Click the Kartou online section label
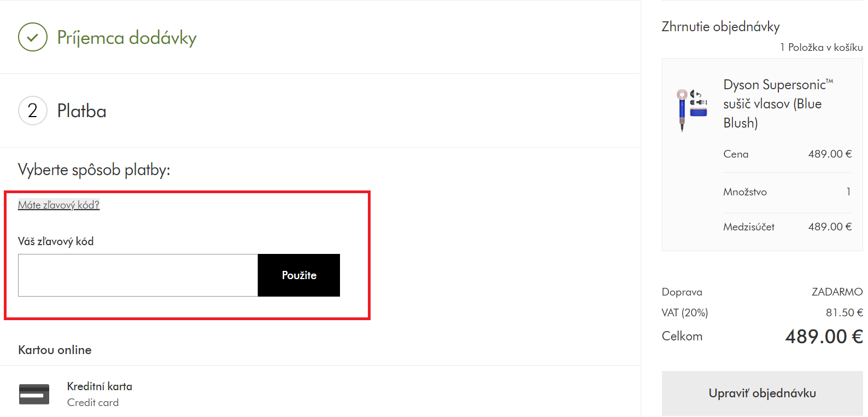This screenshot has height=417, width=868. pyautogui.click(x=55, y=350)
